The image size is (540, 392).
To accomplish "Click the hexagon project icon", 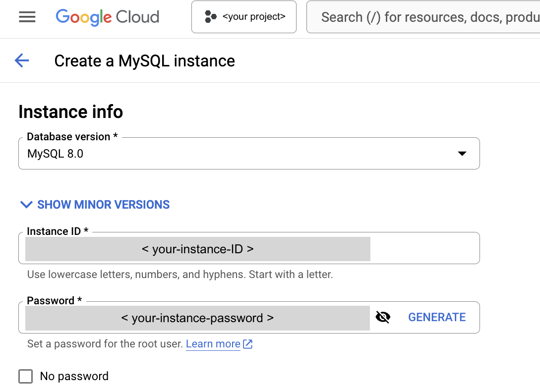I will (211, 17).
